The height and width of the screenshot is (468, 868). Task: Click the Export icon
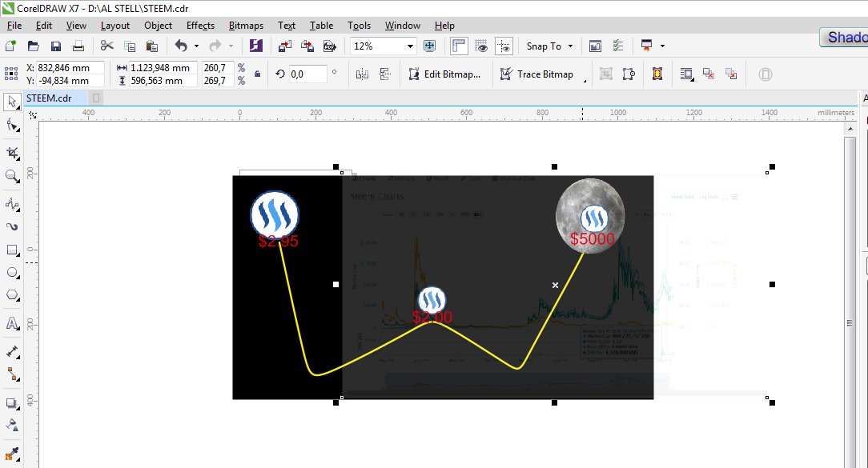[x=307, y=46]
